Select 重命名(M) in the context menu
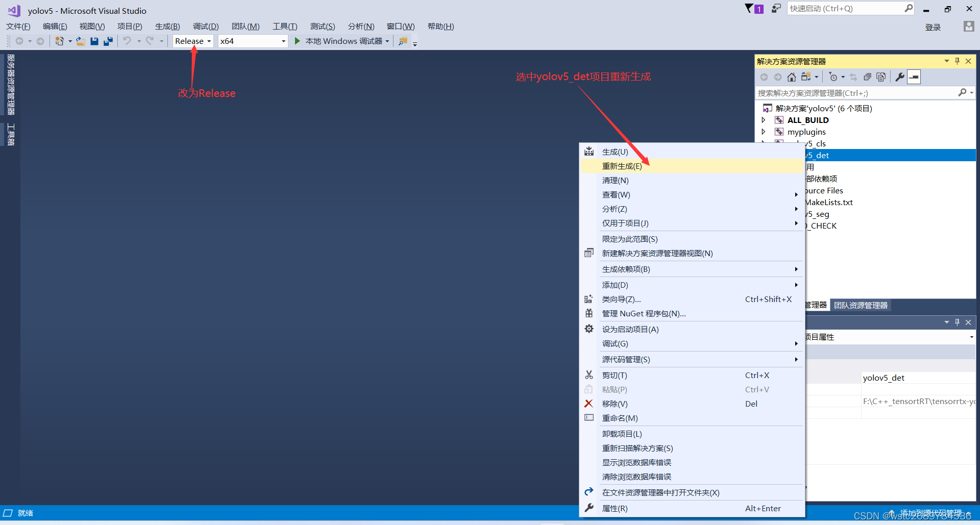Viewport: 980px width, 525px height. point(692,418)
